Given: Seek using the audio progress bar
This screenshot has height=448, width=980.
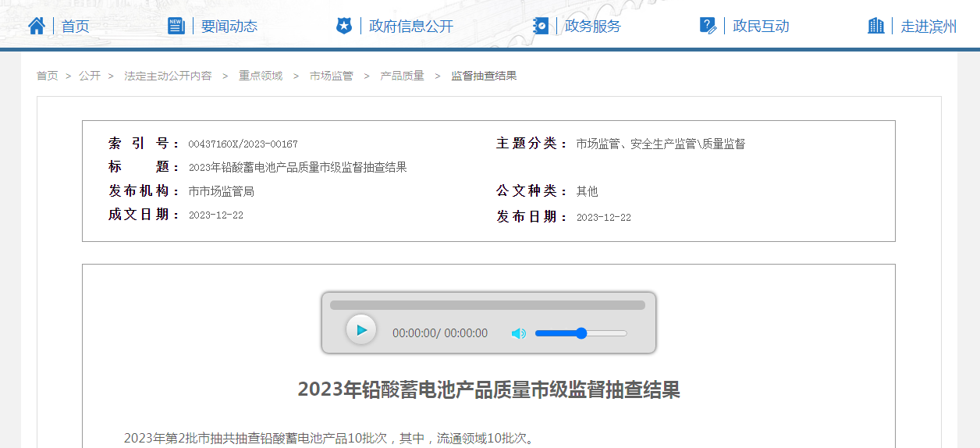Looking at the screenshot, I should (488, 305).
